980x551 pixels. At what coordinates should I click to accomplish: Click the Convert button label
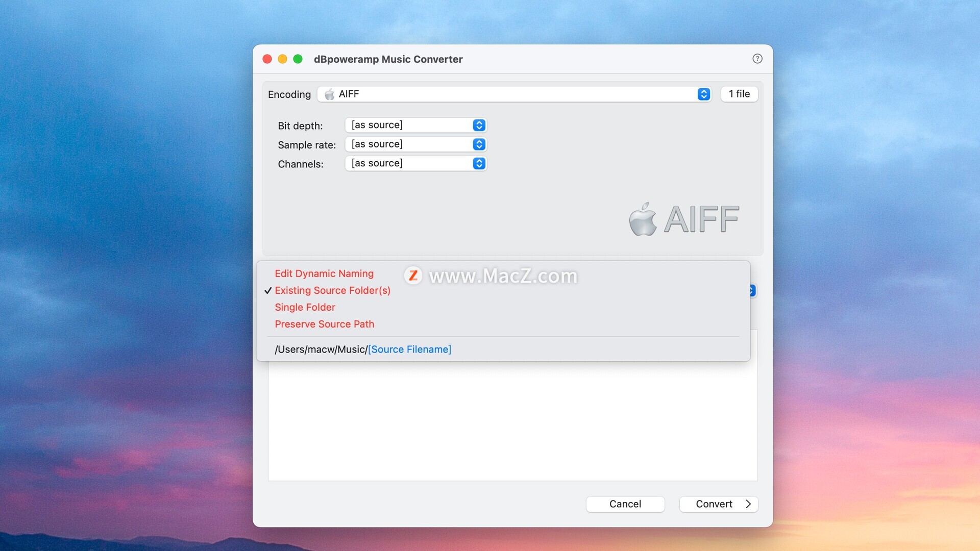[714, 504]
